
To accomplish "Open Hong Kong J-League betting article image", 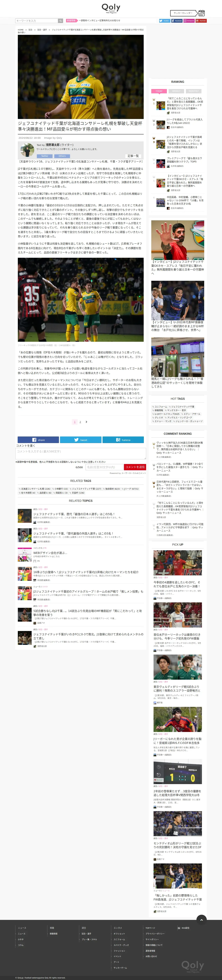I will coord(178,357).
